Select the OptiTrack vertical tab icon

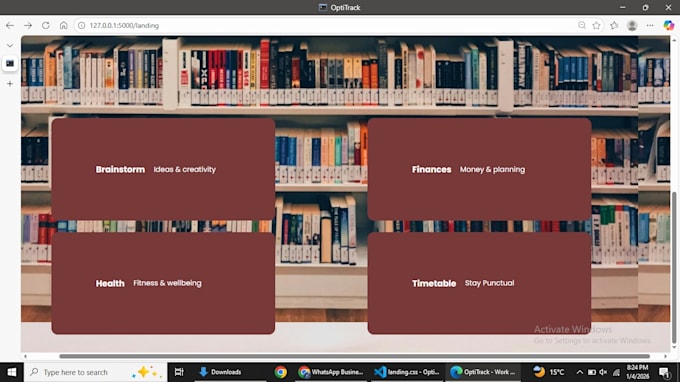(x=10, y=64)
